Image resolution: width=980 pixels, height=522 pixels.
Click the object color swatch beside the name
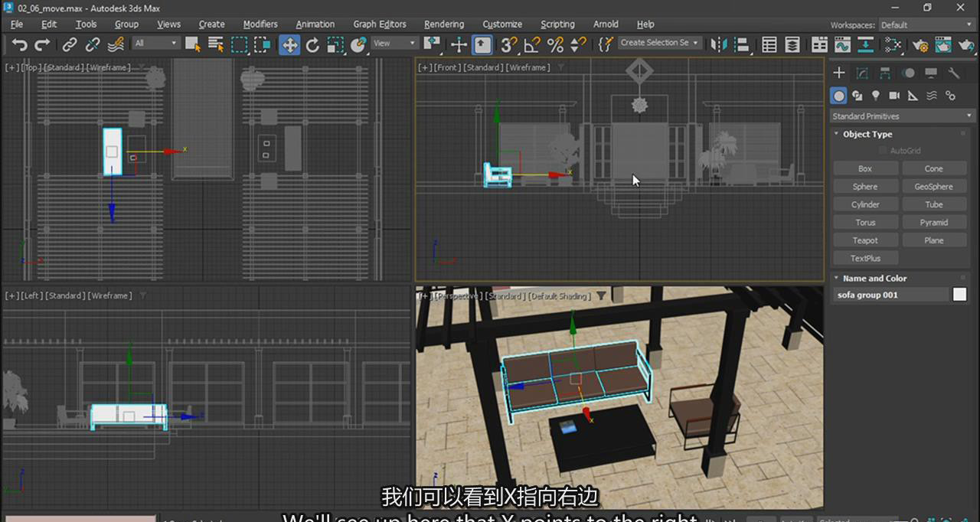click(959, 295)
